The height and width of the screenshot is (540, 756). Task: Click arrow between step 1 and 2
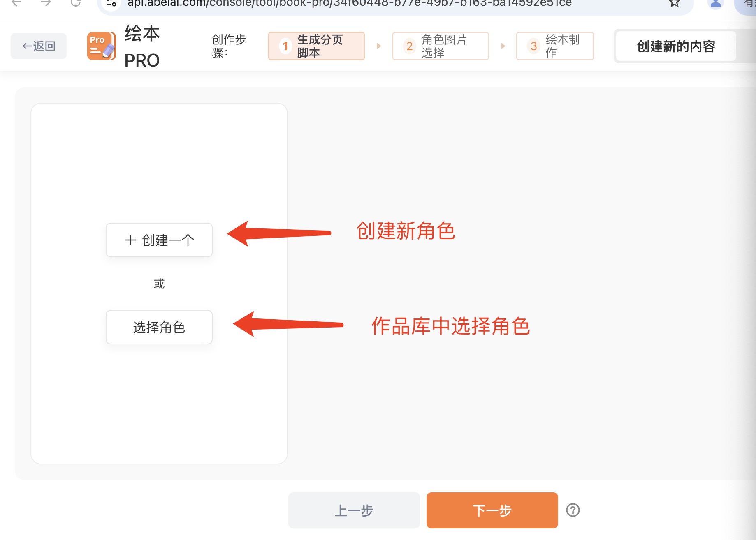pos(379,46)
